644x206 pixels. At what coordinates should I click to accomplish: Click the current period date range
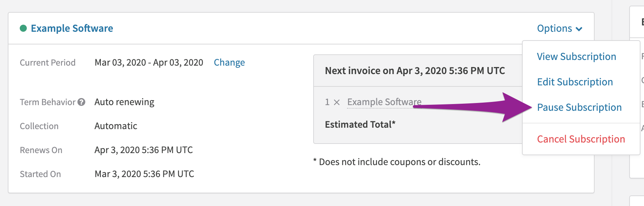tap(149, 62)
